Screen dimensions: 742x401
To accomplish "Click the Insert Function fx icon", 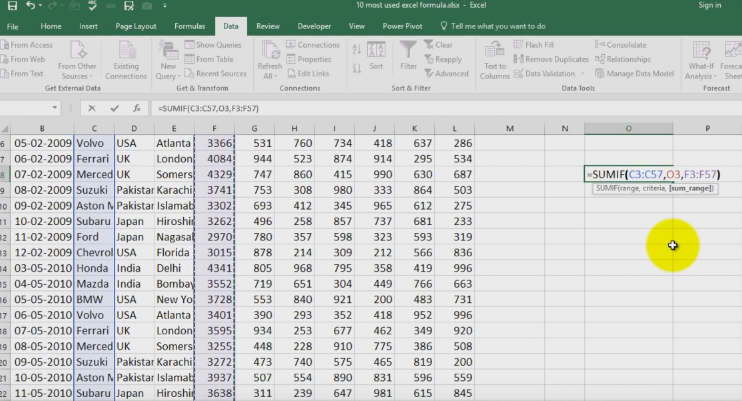I will pyautogui.click(x=137, y=108).
